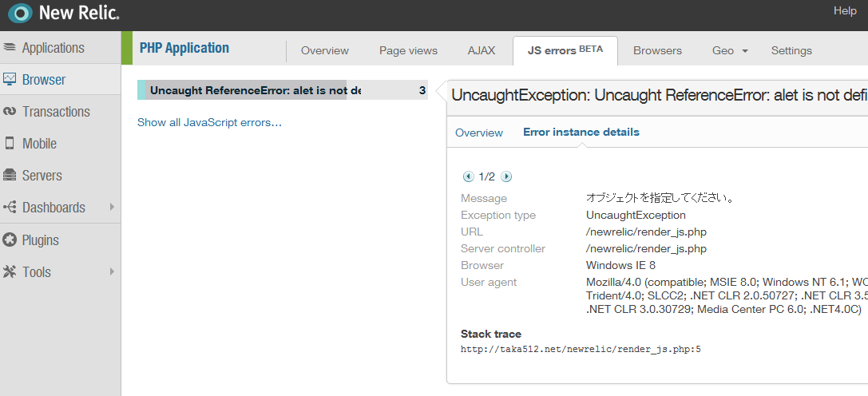Select the Uncaught ReferenceError row in list
868x396 pixels.
pos(283,90)
